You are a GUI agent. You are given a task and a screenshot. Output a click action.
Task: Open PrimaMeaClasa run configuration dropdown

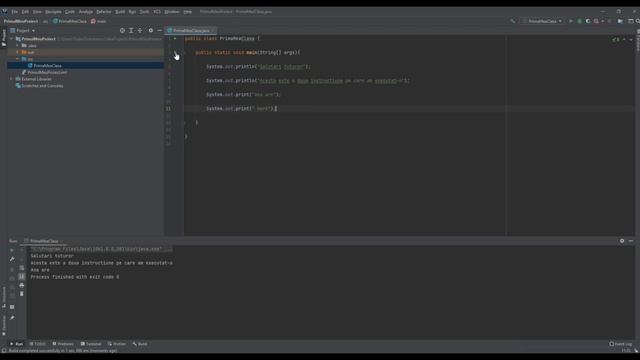click(542, 21)
